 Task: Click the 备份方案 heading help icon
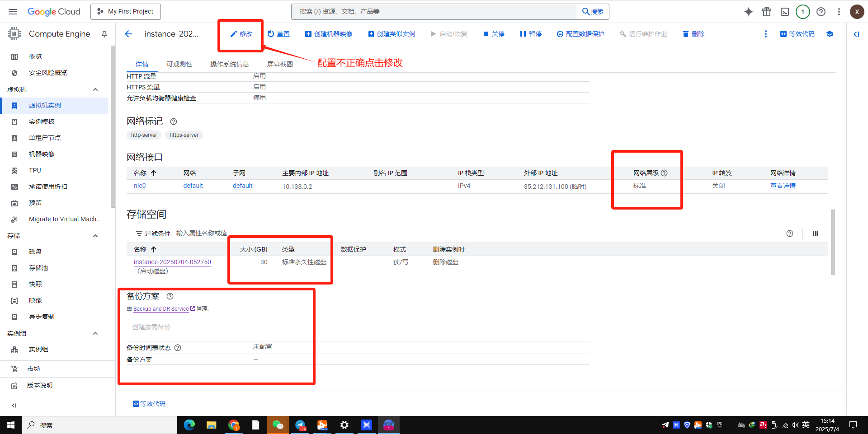[170, 296]
